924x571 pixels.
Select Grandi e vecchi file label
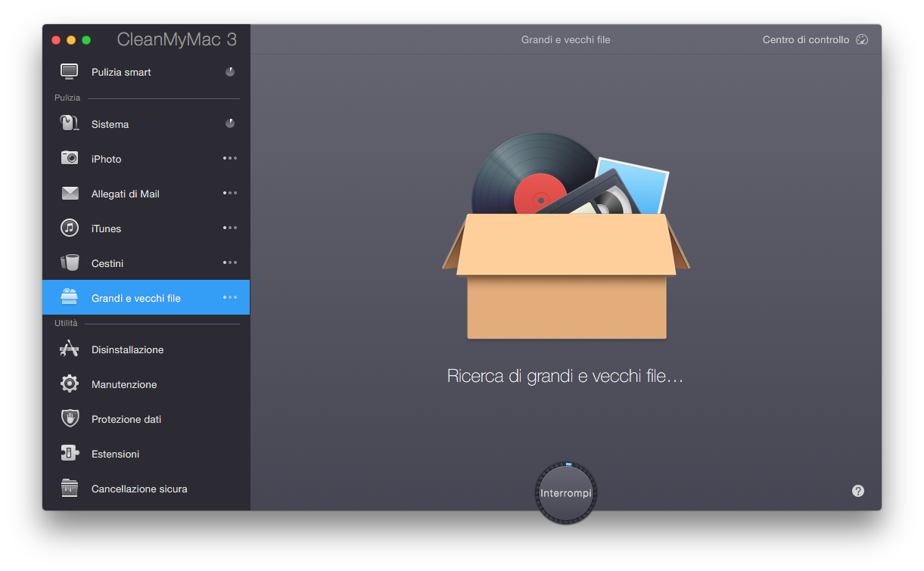tap(136, 298)
